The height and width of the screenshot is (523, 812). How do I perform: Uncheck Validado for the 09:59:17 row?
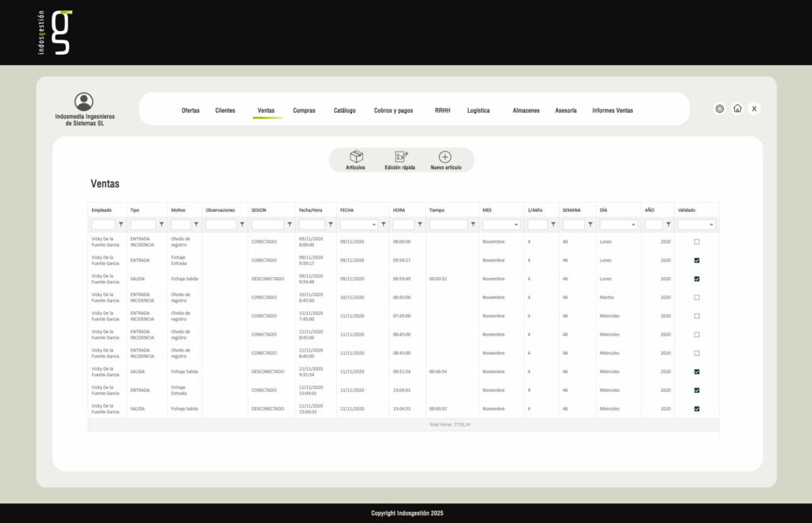click(696, 260)
